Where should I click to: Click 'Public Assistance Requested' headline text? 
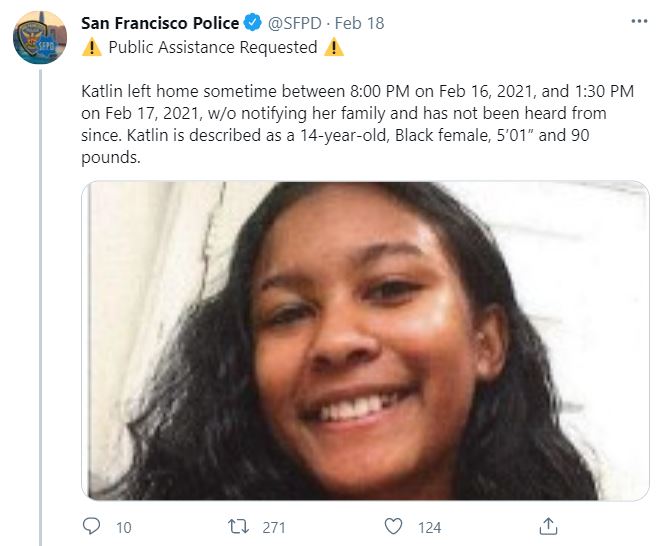point(212,47)
